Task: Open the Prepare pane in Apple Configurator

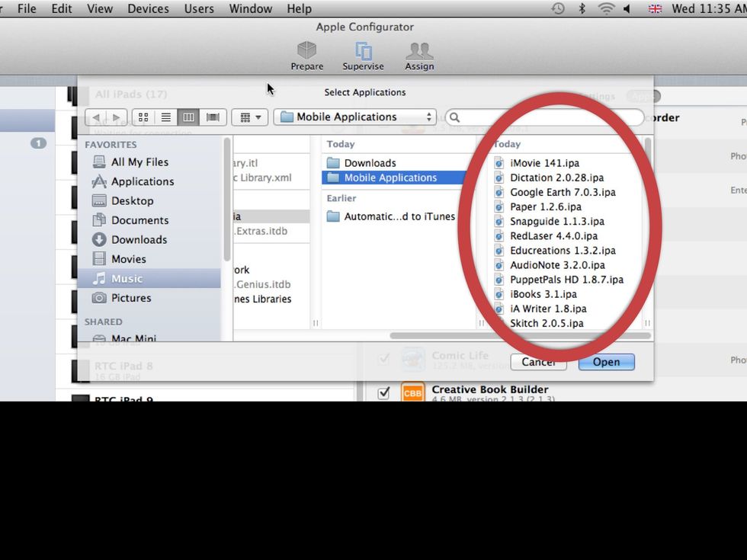Action: click(307, 53)
